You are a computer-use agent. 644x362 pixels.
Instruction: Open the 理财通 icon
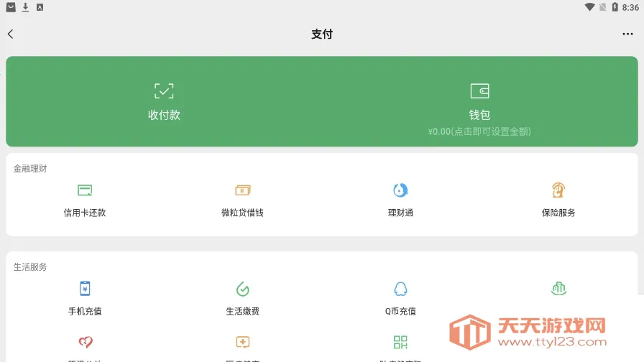point(400,190)
